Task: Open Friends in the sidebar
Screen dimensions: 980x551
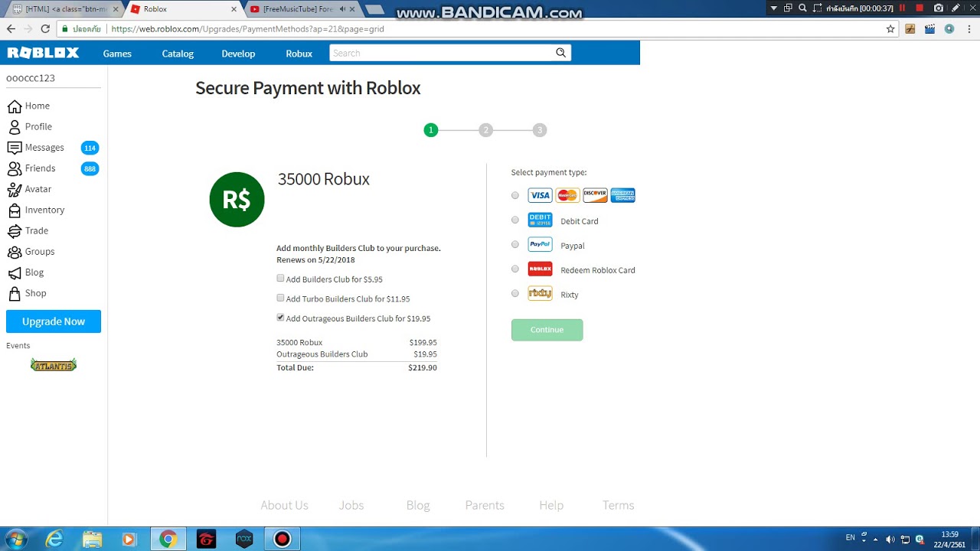Action: pos(40,168)
